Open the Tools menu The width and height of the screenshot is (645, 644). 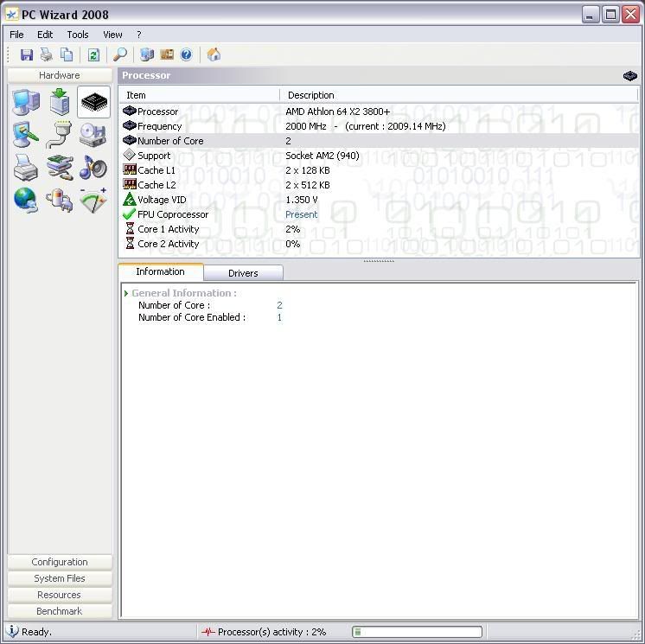[x=78, y=35]
